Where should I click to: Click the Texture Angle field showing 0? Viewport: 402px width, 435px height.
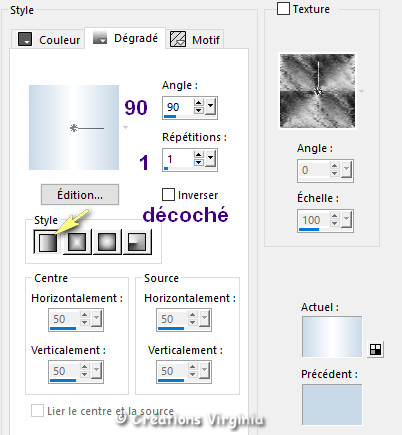coord(314,170)
